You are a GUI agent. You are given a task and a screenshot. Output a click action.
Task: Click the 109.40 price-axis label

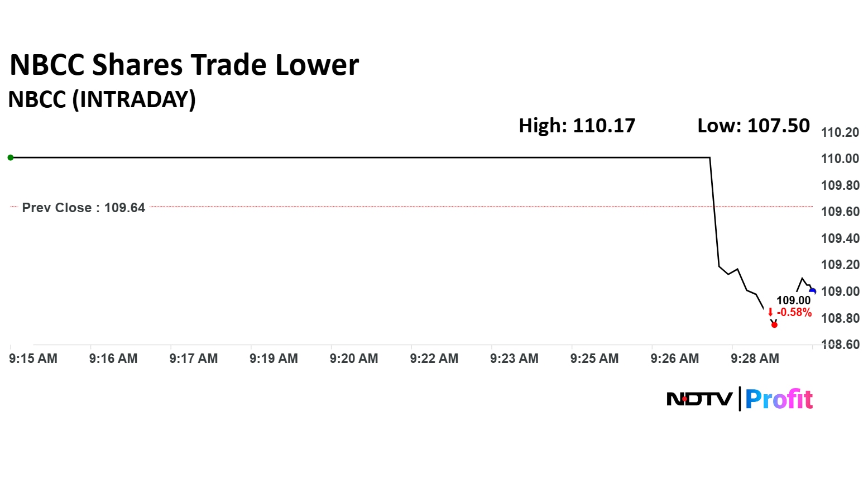coord(840,238)
